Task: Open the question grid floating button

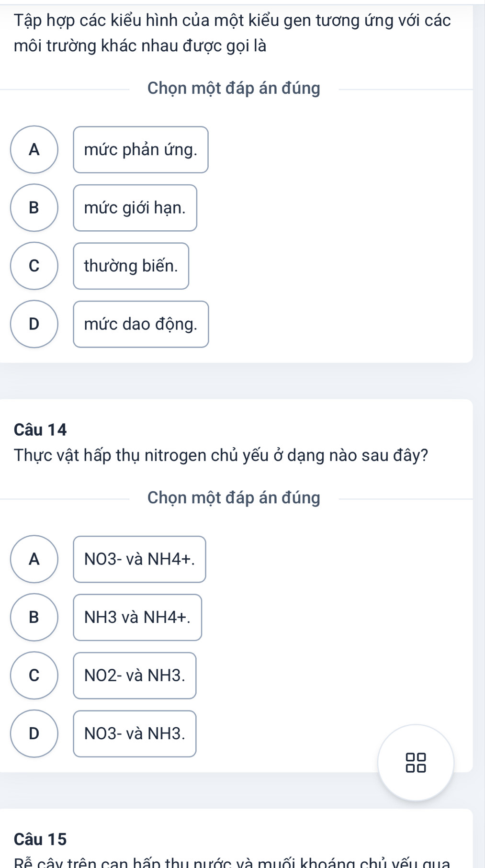Action: coord(415,762)
